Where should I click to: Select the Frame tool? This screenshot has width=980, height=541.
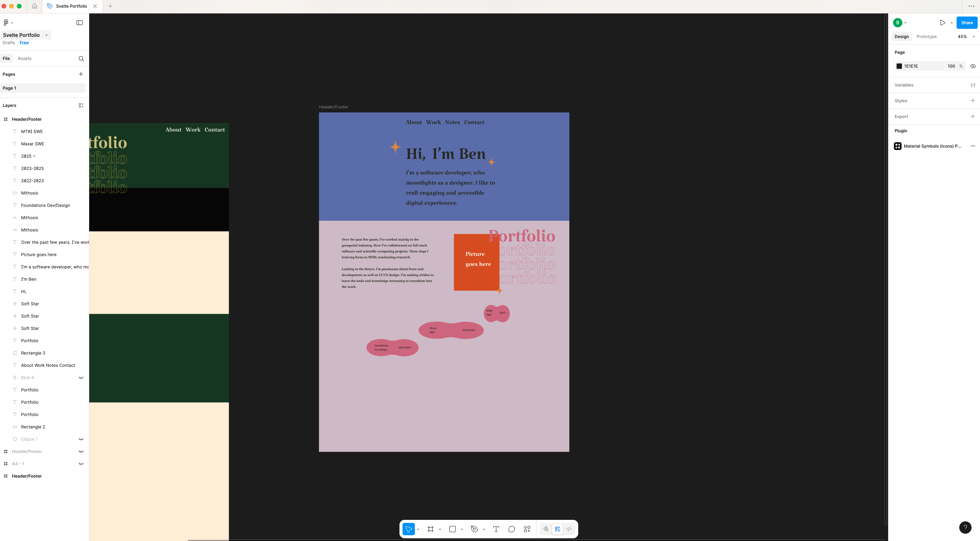(430, 529)
